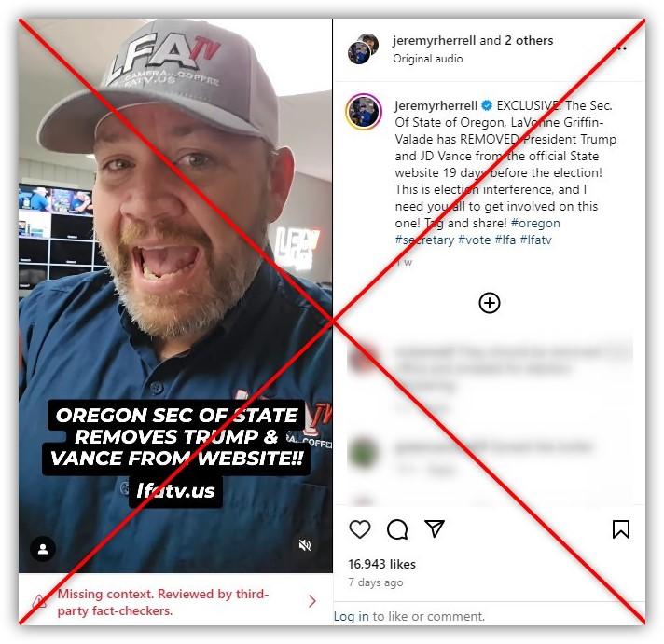
Task: Click the #oregon hashtag
Action: coord(535,223)
